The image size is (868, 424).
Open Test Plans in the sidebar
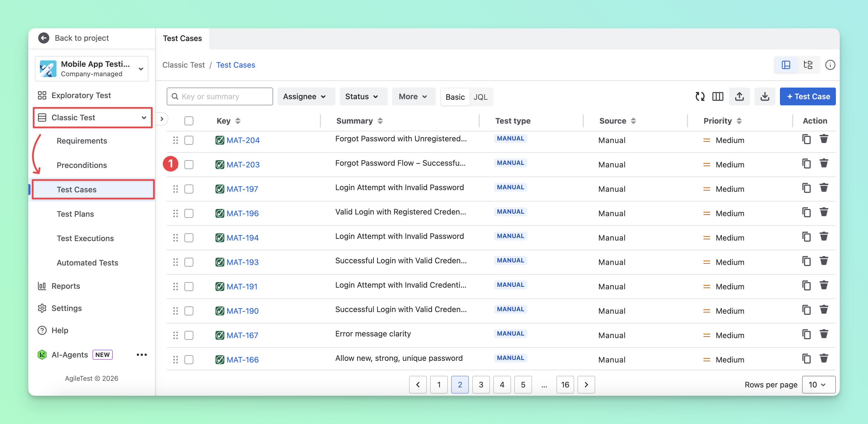[x=75, y=214]
